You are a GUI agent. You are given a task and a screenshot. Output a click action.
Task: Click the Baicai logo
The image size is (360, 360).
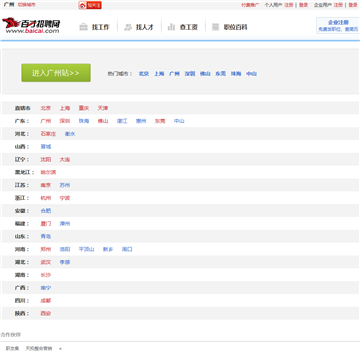tap(31, 25)
